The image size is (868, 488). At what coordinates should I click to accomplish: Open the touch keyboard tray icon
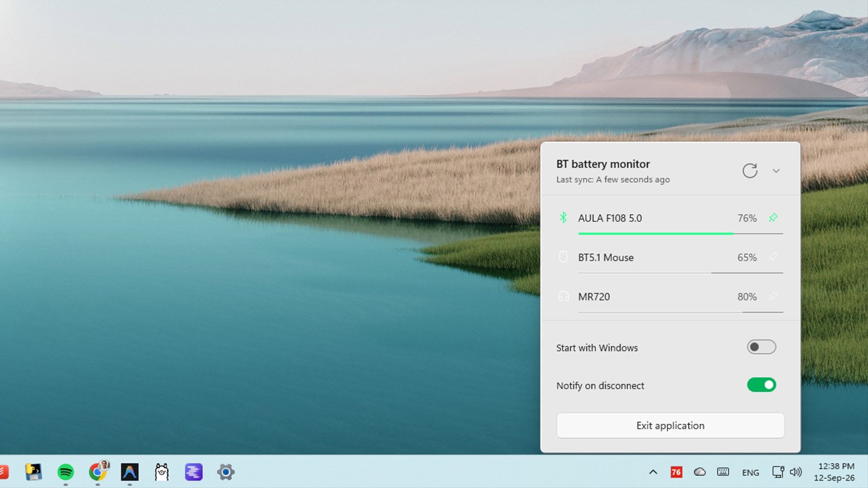(723, 472)
